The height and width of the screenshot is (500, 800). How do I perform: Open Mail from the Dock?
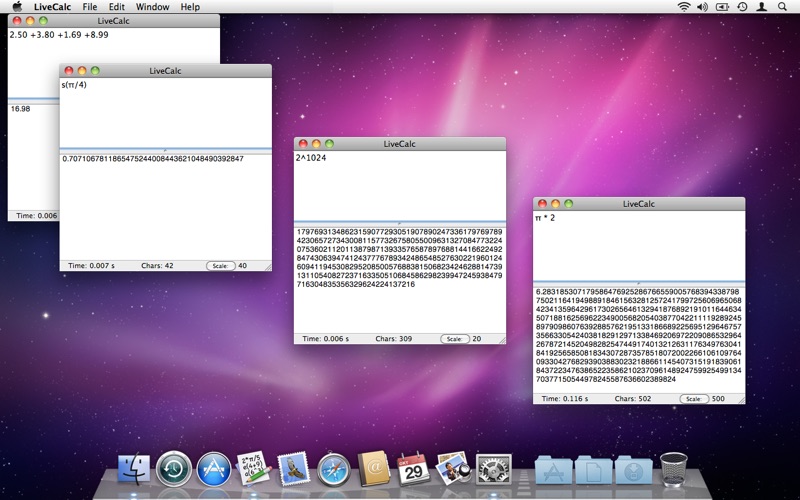(x=293, y=468)
